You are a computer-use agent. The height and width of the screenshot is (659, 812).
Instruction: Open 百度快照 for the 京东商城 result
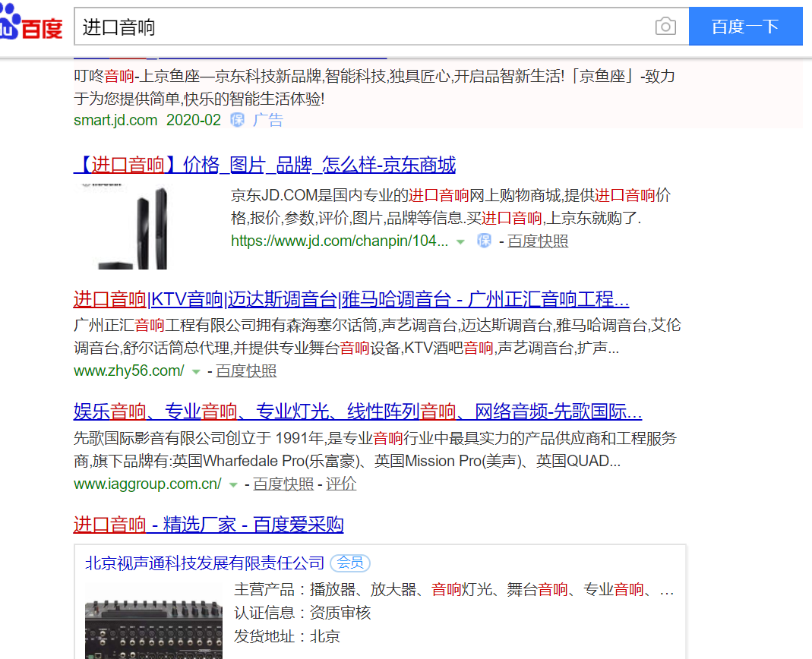pyautogui.click(x=538, y=241)
